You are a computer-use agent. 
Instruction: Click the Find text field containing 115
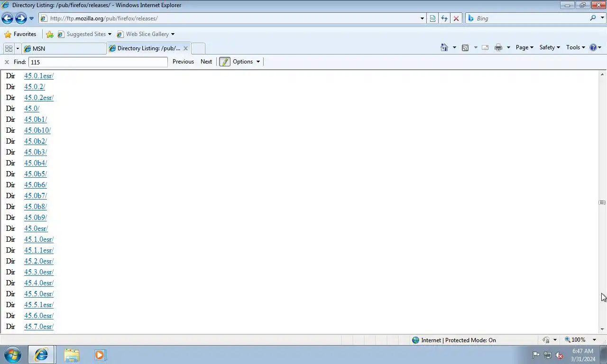98,62
